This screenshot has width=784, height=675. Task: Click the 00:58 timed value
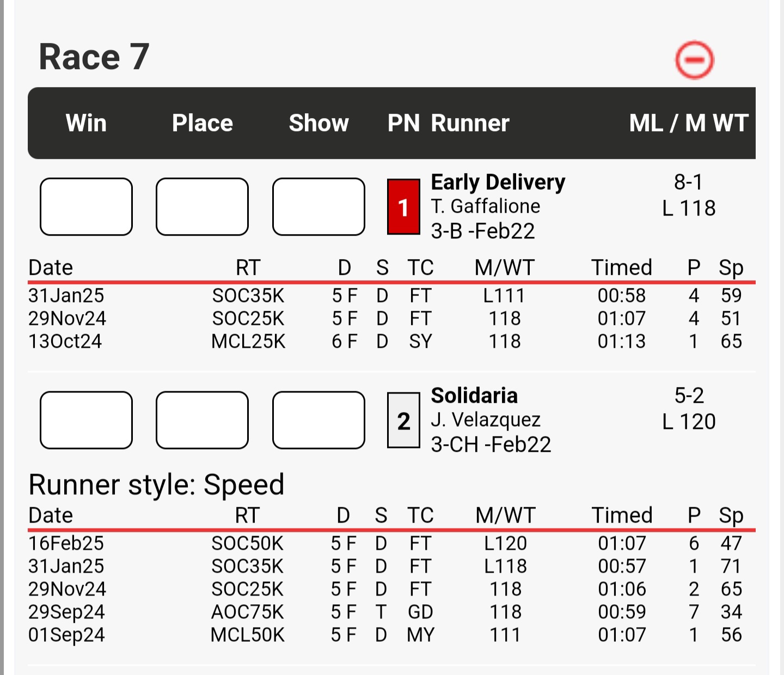[622, 296]
